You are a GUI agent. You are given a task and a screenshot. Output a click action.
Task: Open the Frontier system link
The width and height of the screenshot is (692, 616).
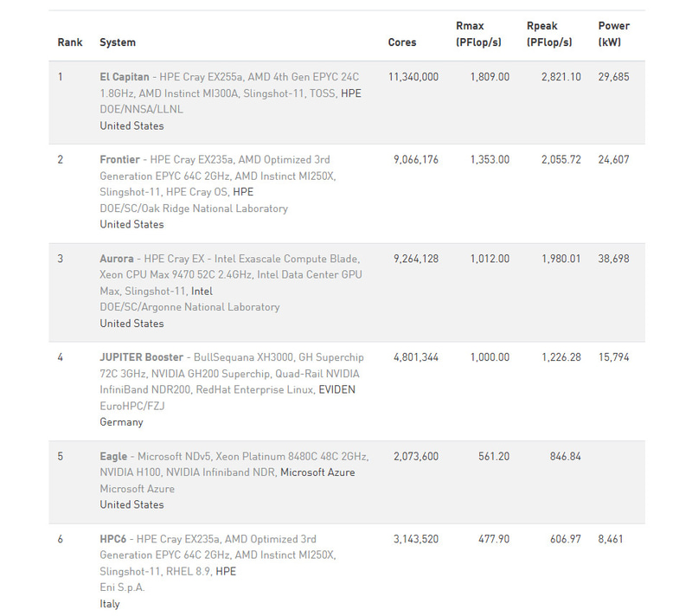point(121,159)
